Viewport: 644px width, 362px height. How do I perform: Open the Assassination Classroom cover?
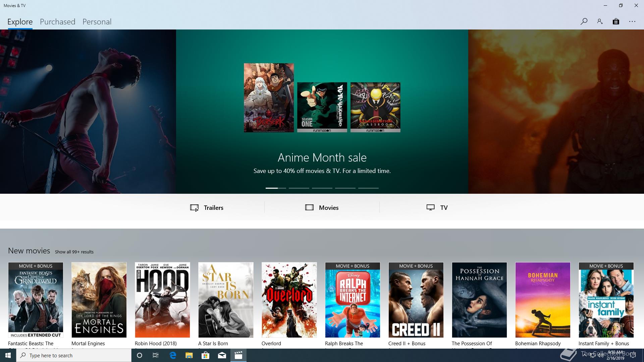pos(375,107)
